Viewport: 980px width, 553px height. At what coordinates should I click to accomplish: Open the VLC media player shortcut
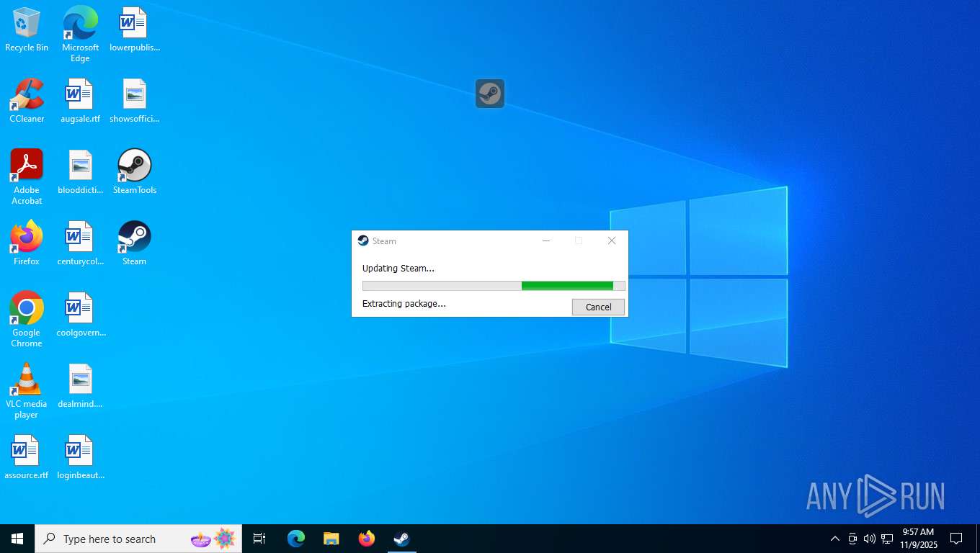coord(27,391)
